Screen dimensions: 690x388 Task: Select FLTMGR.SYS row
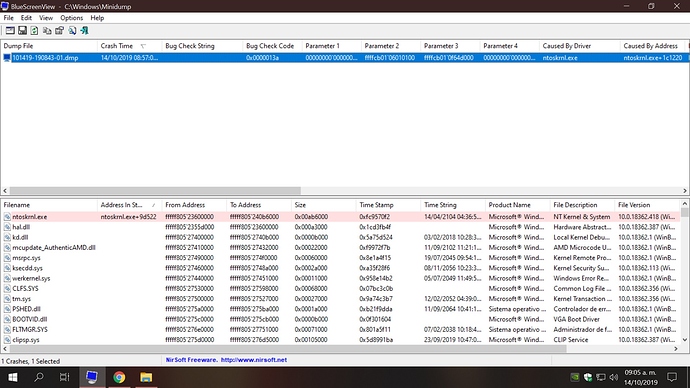[x=340, y=329]
